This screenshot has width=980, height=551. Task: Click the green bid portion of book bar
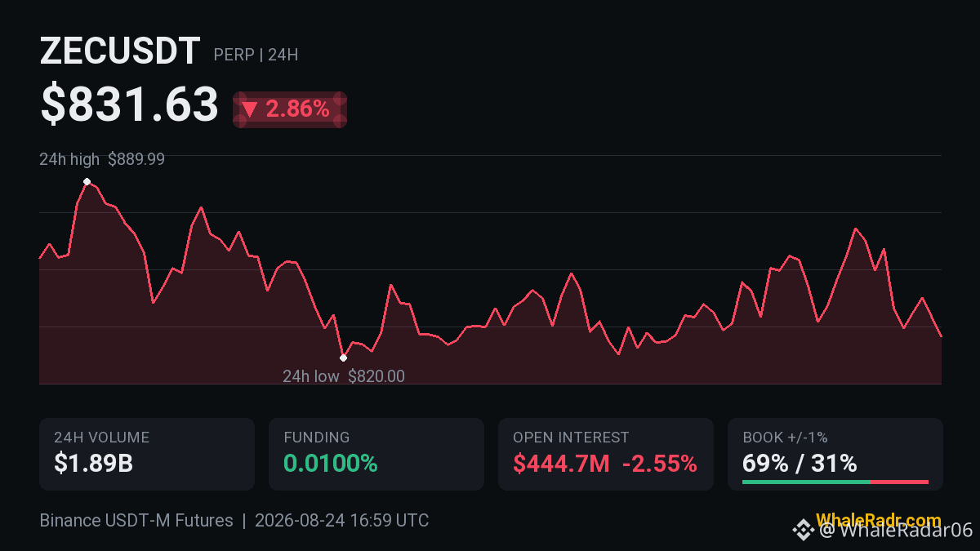tap(806, 482)
